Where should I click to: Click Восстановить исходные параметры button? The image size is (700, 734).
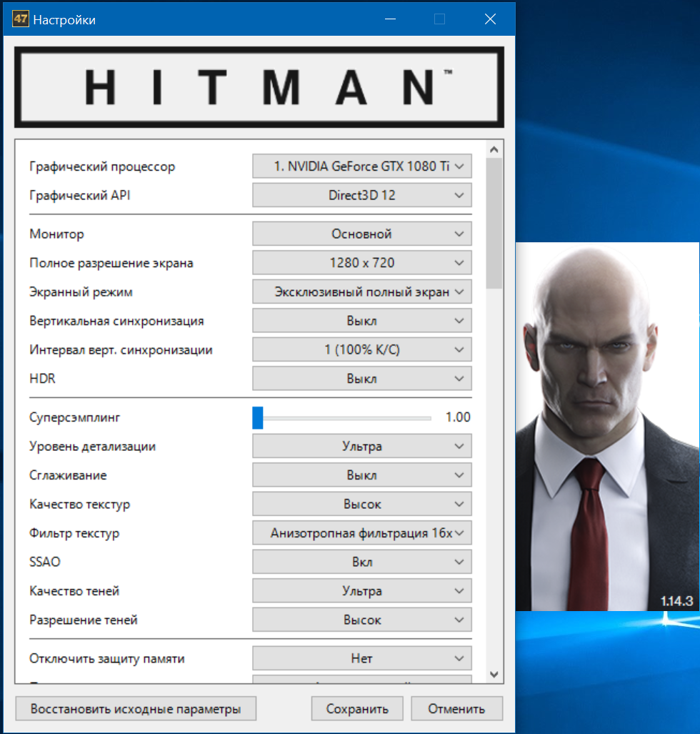(x=136, y=709)
